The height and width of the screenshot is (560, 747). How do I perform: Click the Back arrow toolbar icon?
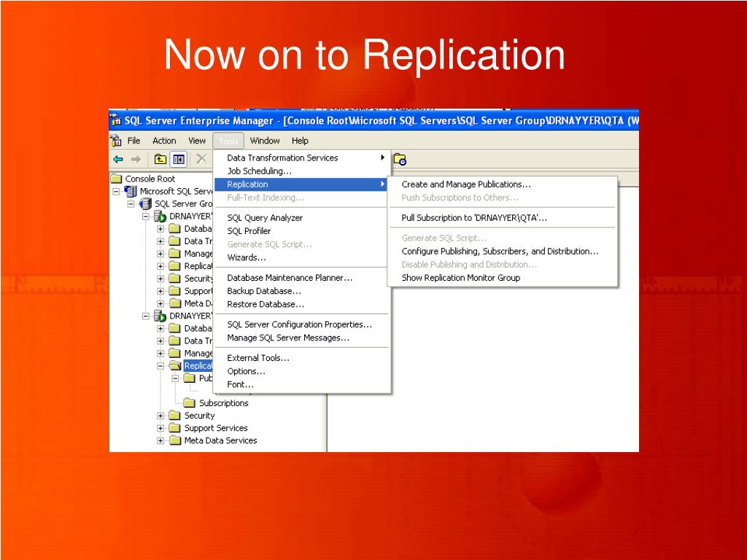pyautogui.click(x=117, y=159)
